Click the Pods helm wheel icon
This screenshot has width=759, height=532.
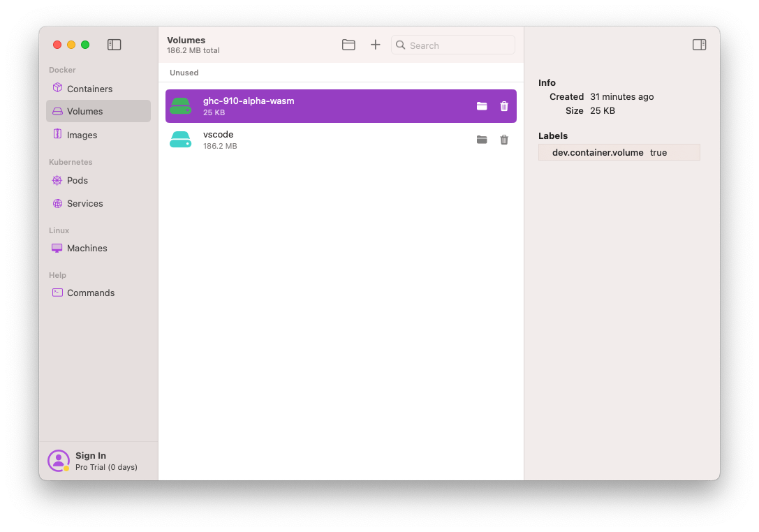tap(57, 181)
